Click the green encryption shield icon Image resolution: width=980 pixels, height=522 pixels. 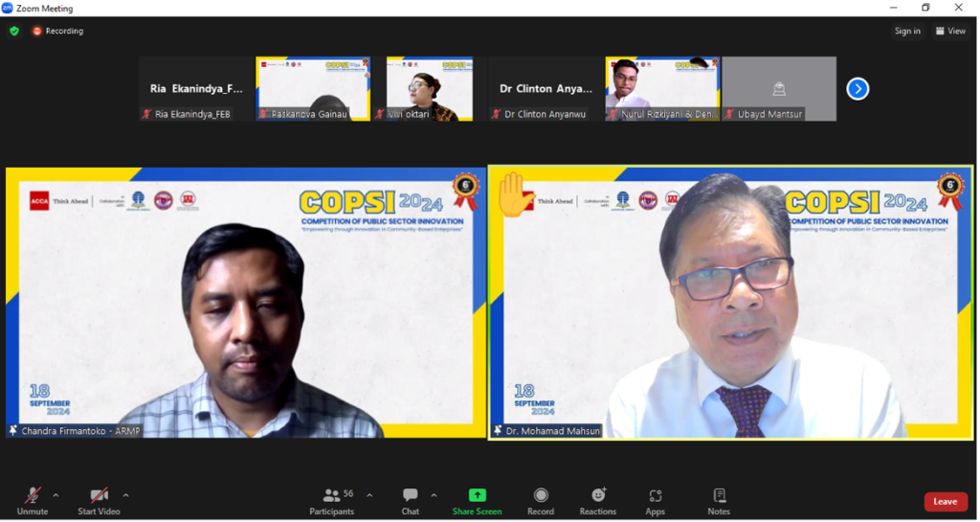tap(14, 31)
